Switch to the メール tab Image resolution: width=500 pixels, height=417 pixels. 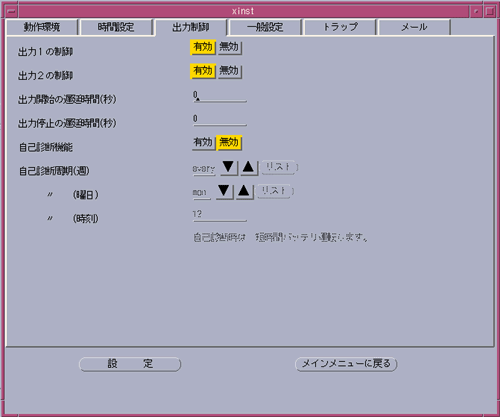(x=414, y=27)
